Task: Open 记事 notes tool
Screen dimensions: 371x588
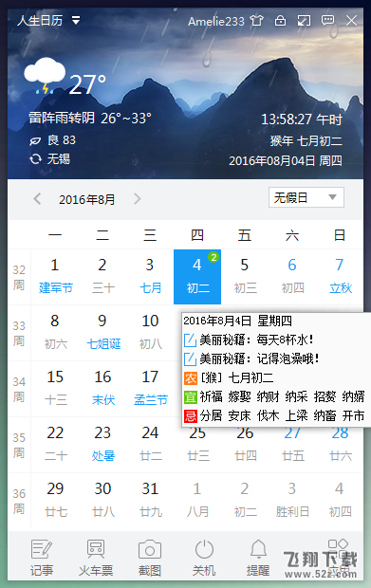Action: coord(42,558)
